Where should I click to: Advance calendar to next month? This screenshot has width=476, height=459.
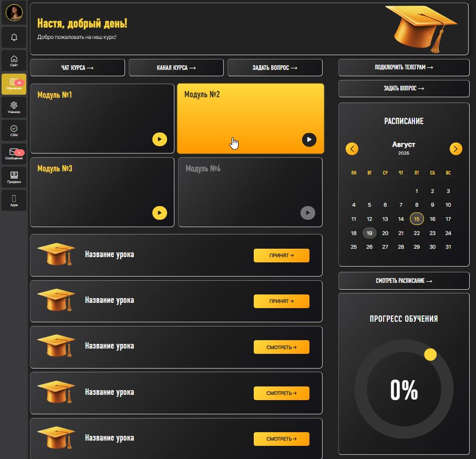pos(456,149)
